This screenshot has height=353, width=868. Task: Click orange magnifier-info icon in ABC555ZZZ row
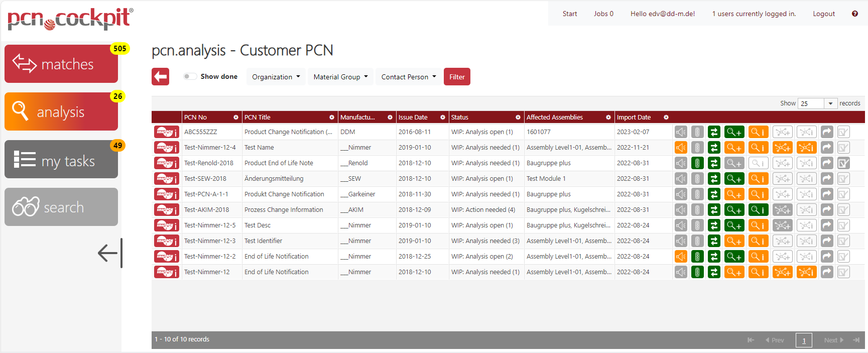[x=758, y=132]
